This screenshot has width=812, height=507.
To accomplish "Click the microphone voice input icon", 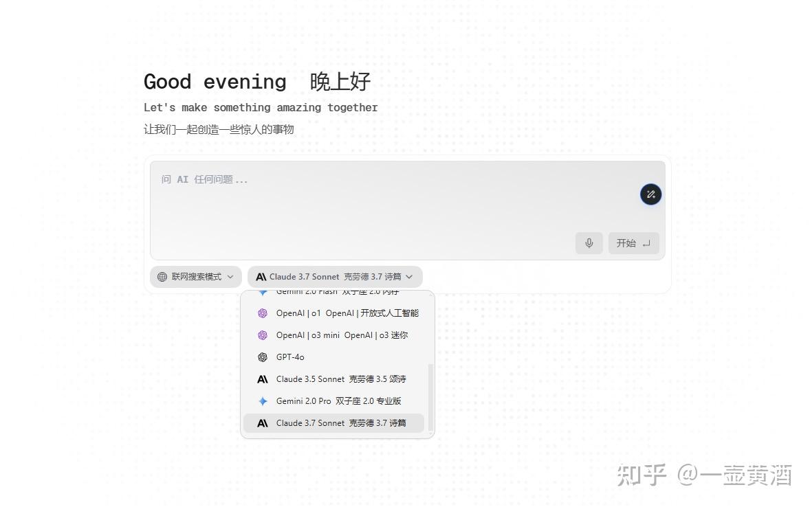I will pos(589,243).
